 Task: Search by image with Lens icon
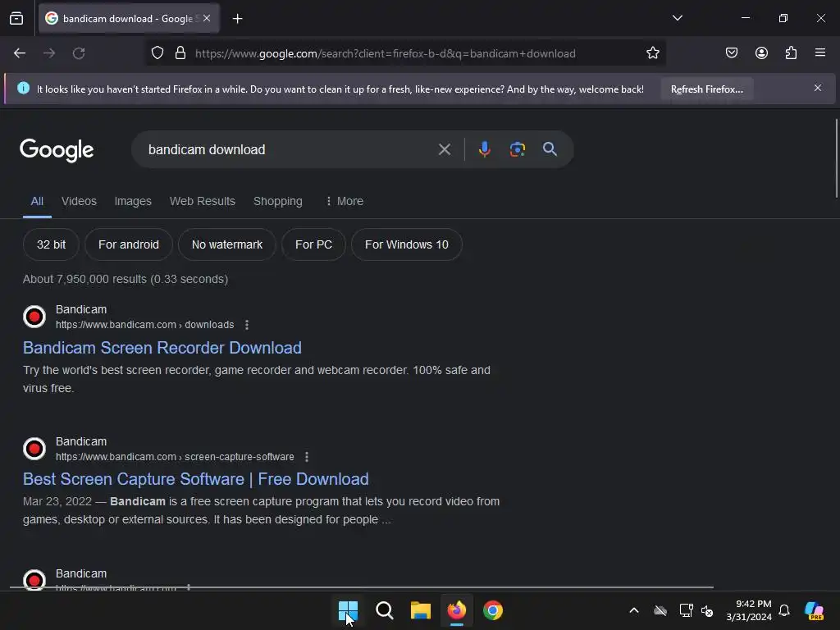[x=517, y=149]
